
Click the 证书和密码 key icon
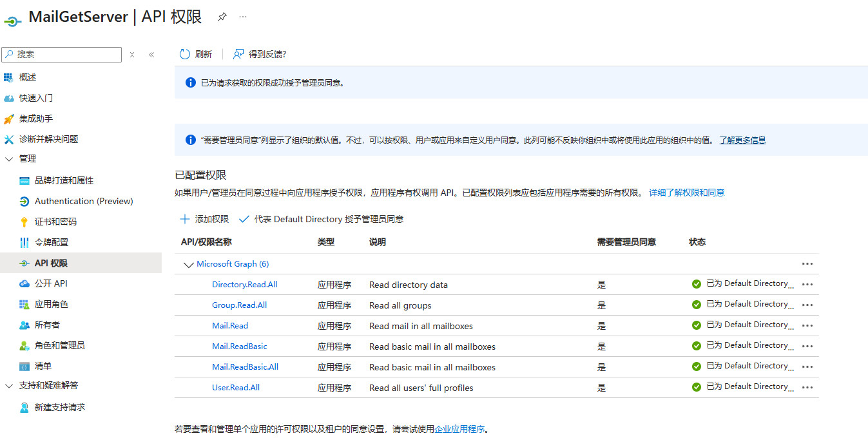(x=24, y=222)
